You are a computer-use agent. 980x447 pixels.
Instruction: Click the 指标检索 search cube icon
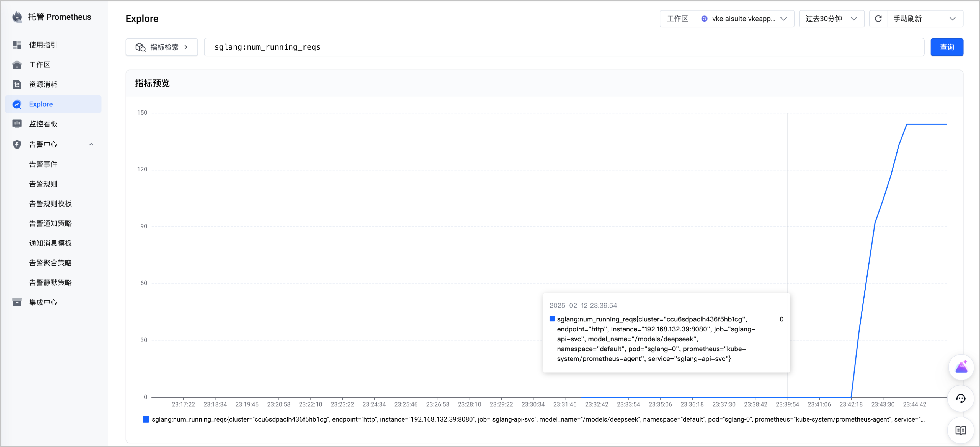pyautogui.click(x=140, y=47)
